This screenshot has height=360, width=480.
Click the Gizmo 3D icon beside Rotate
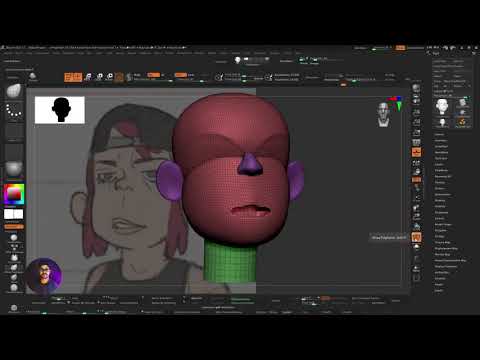pos(119,77)
